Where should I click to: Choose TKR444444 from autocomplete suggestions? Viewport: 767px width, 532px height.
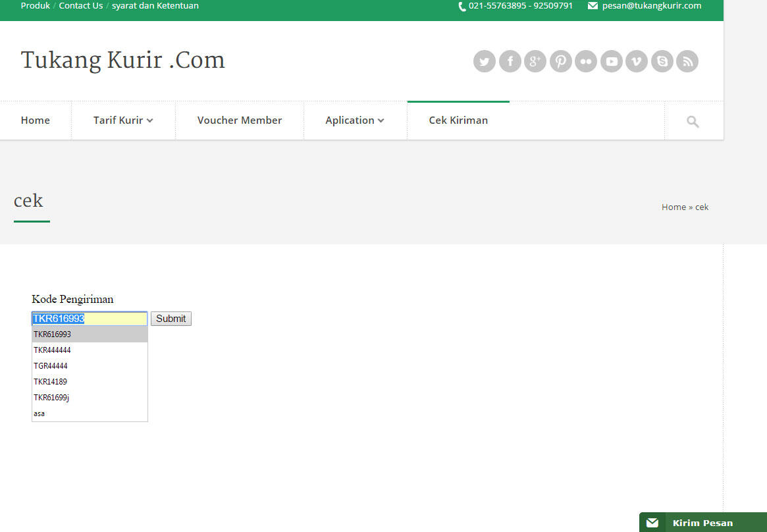pos(90,350)
